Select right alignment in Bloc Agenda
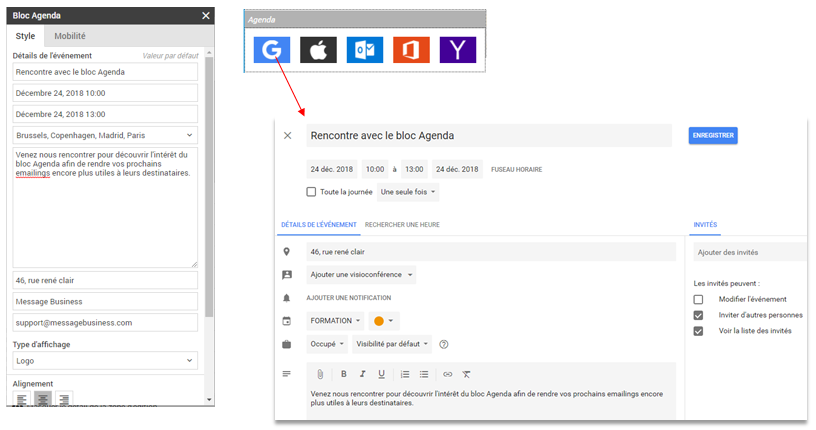 point(64,399)
